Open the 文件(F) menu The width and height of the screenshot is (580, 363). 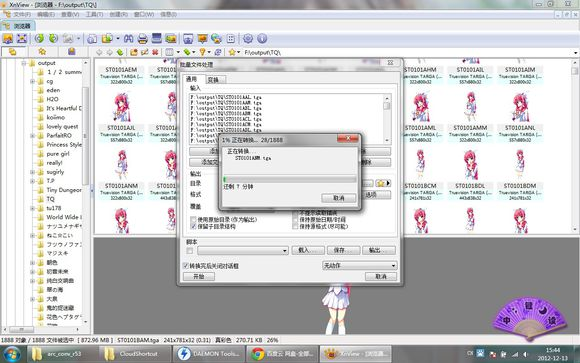pyautogui.click(x=21, y=14)
